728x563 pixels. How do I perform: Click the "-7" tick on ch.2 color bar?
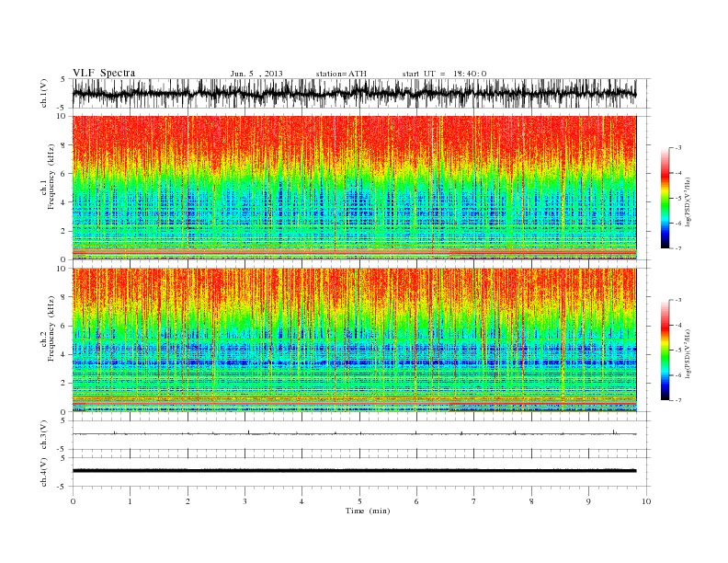[x=677, y=400]
